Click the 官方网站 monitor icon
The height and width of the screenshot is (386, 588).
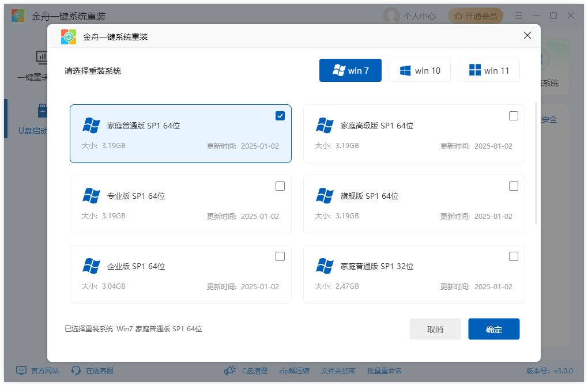click(21, 370)
